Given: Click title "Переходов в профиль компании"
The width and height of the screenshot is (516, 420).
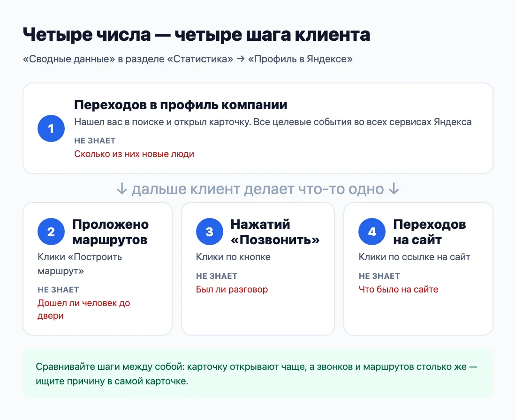Looking at the screenshot, I should click(181, 105).
